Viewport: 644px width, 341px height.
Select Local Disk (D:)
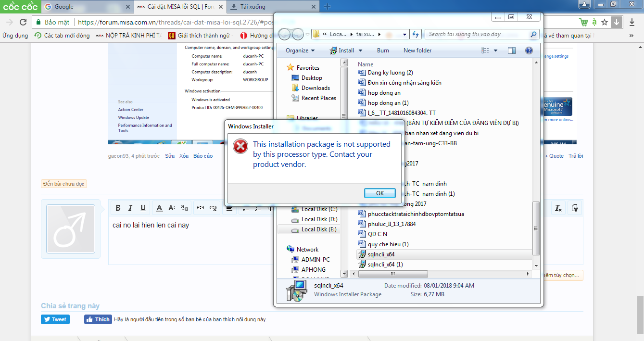[x=315, y=219]
